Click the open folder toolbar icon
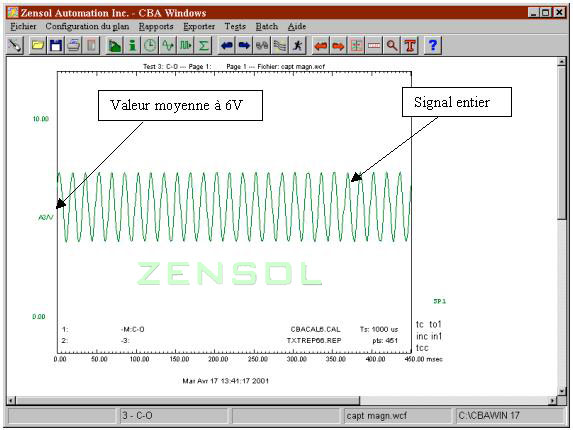 click(38, 46)
